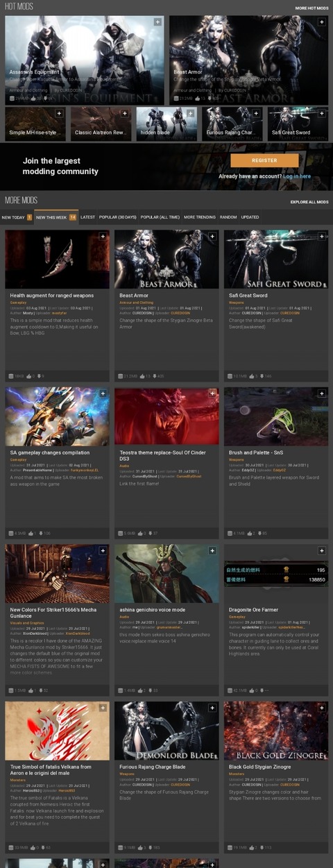The height and width of the screenshot is (868, 333).
Task: Click plus icon on Beast Armor hot mod banner
Action: pos(322,22)
